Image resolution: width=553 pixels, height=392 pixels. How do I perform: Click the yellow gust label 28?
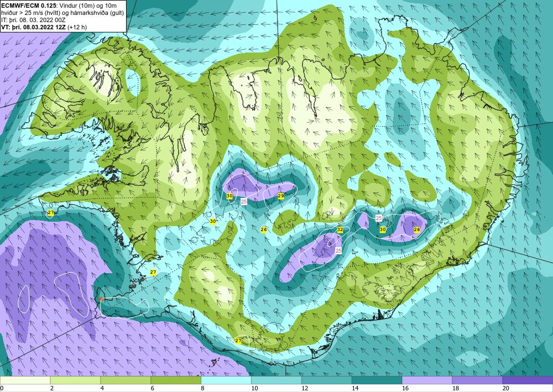pos(417,230)
